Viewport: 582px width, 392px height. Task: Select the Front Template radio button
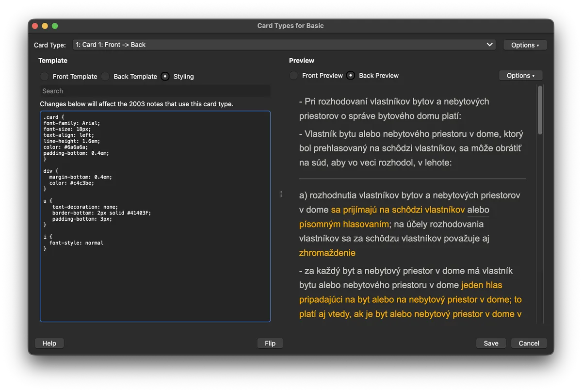pyautogui.click(x=45, y=77)
